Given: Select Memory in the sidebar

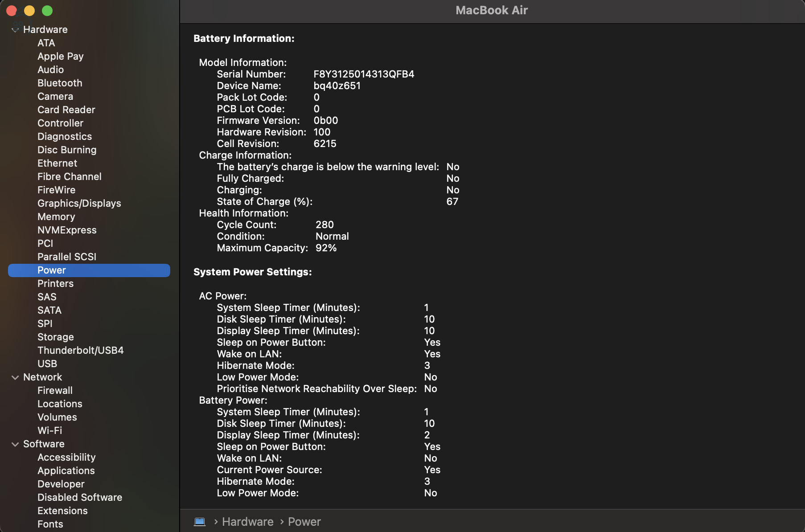Looking at the screenshot, I should [x=56, y=217].
